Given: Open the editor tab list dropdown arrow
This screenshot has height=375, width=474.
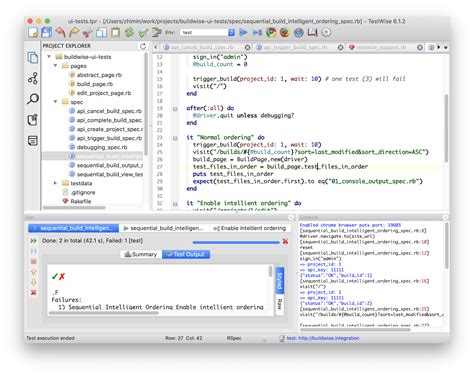Looking at the screenshot, I should coord(446,48).
